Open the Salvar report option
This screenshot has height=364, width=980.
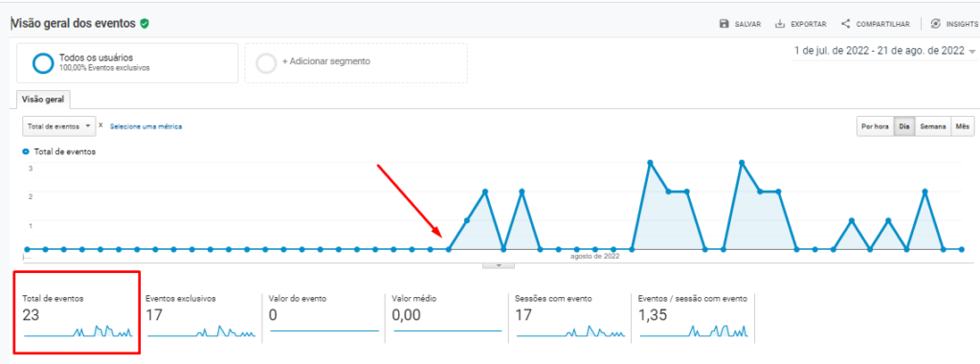coord(740,24)
